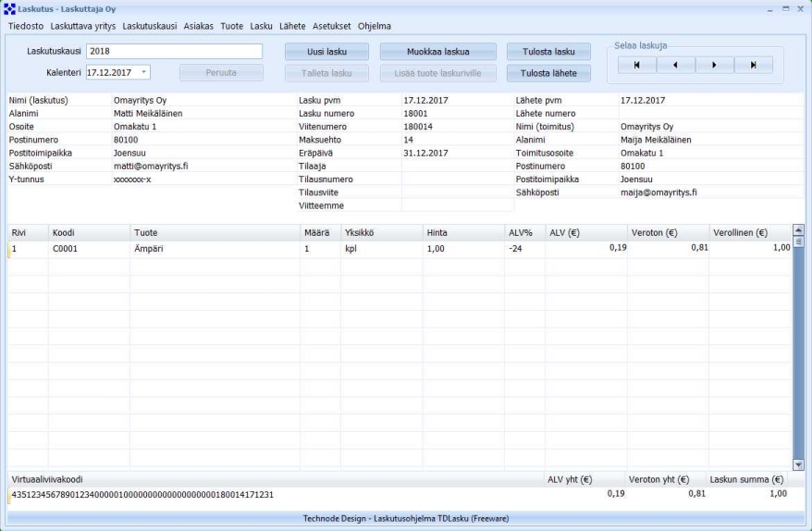This screenshot has height=531, width=812.
Task: Click Lisää tuote laskuriville button
Action: click(x=438, y=73)
